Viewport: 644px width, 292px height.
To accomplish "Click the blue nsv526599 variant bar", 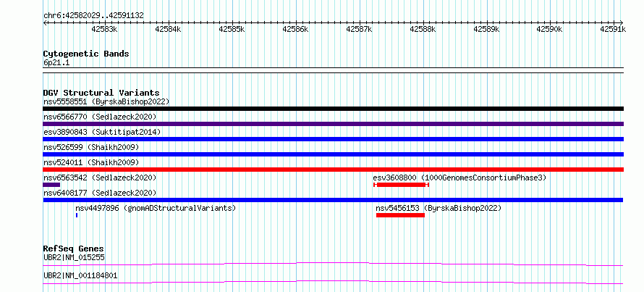I will point(333,154).
